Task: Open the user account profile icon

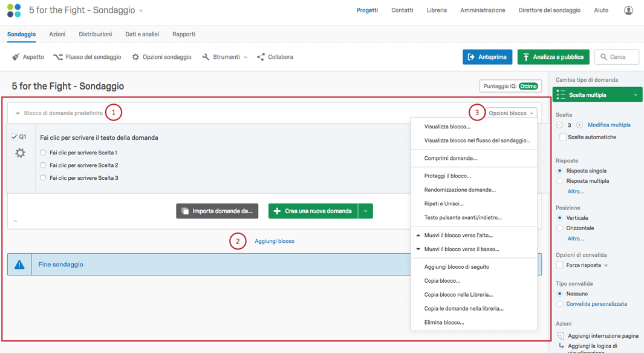Action: (628, 10)
